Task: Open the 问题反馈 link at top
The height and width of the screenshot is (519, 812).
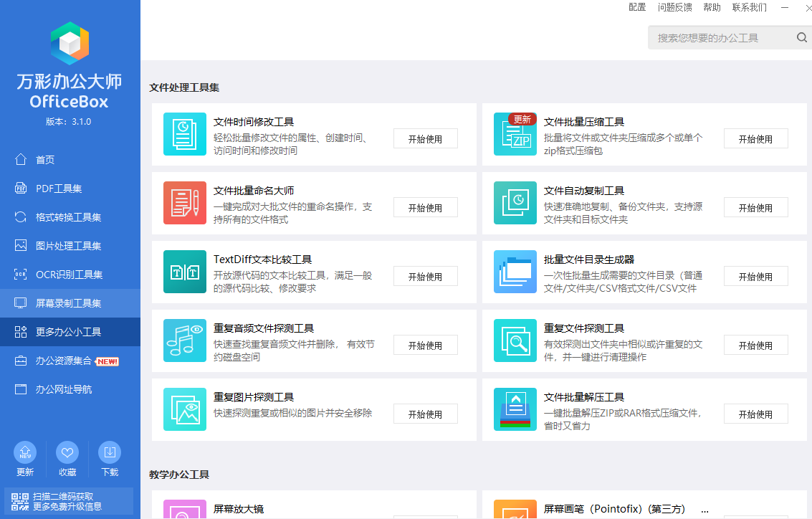Action: coord(674,7)
